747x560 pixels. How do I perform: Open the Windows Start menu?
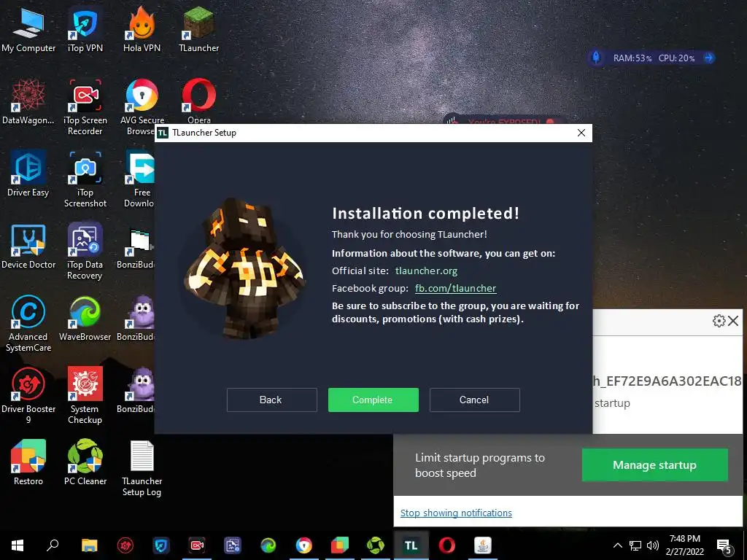[18, 545]
